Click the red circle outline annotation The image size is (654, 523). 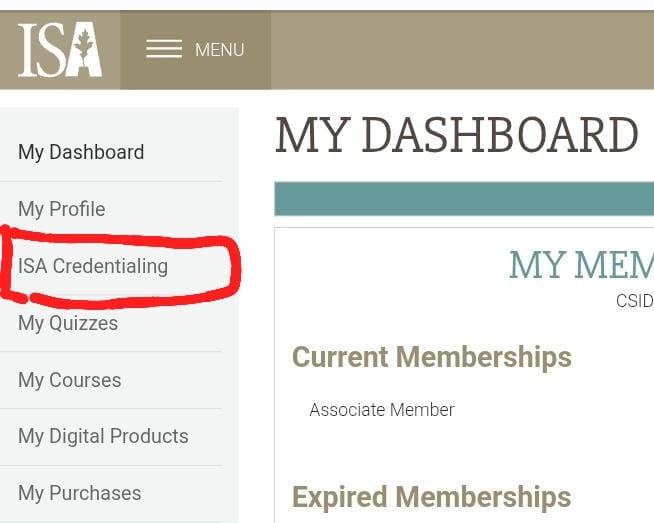click(232, 268)
